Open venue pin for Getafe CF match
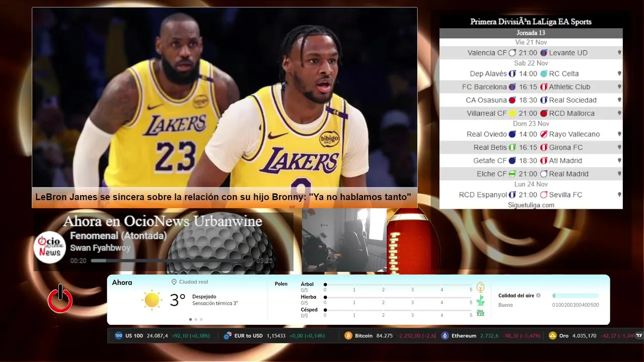The height and width of the screenshot is (362, 644). tap(619, 161)
